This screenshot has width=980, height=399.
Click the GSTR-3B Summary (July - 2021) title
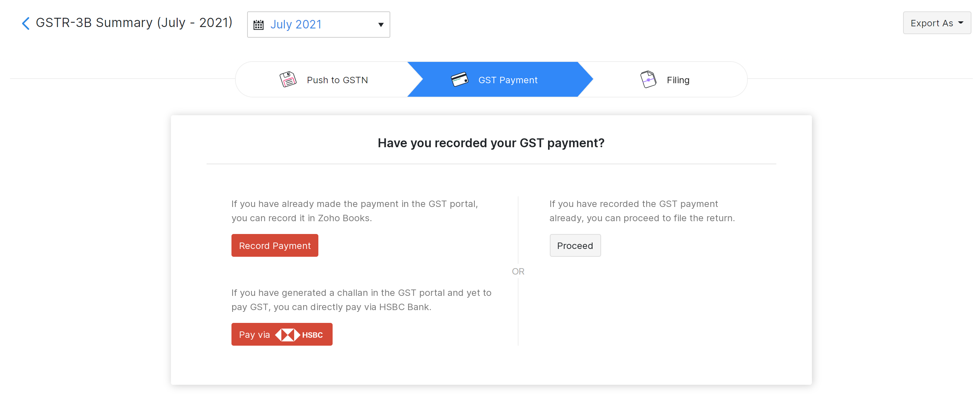pos(134,23)
